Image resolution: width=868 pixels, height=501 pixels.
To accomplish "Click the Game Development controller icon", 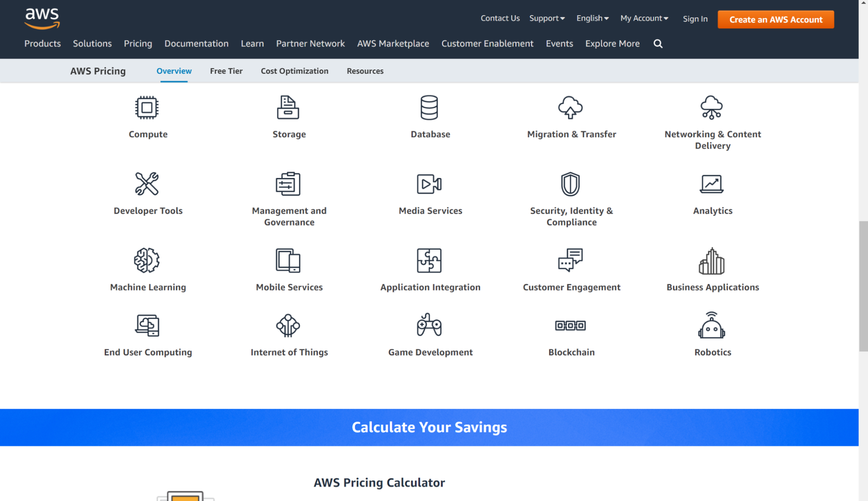I will click(x=429, y=325).
